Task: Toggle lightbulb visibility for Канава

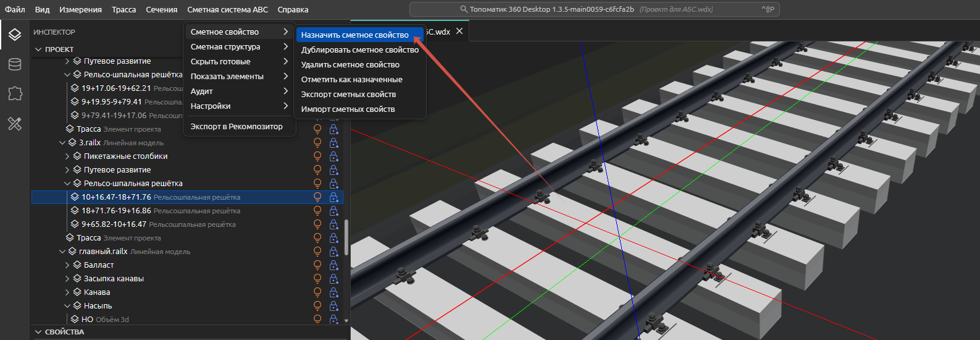Action: point(317,292)
